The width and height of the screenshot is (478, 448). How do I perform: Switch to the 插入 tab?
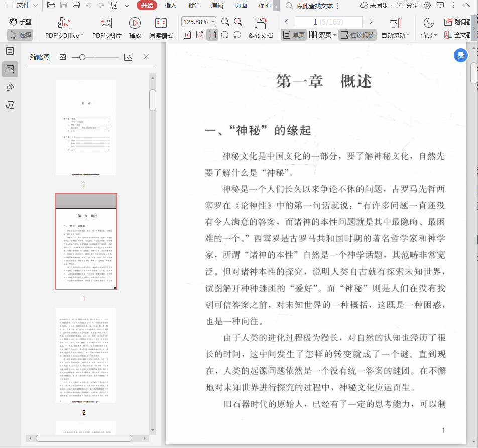pos(171,6)
